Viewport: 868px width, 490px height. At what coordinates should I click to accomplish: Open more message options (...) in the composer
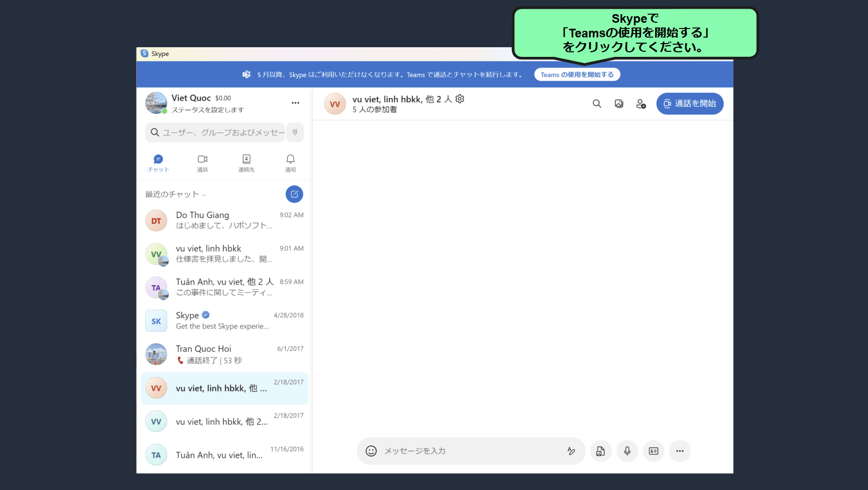[x=680, y=451]
